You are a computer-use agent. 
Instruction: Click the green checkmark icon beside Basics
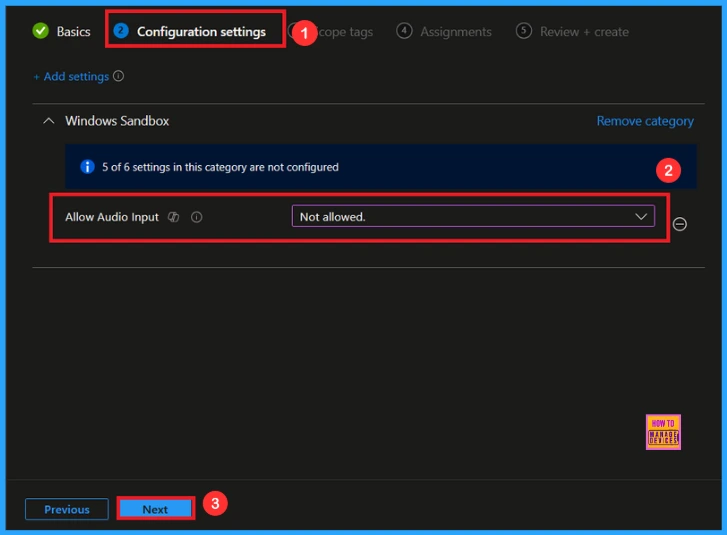coord(40,31)
